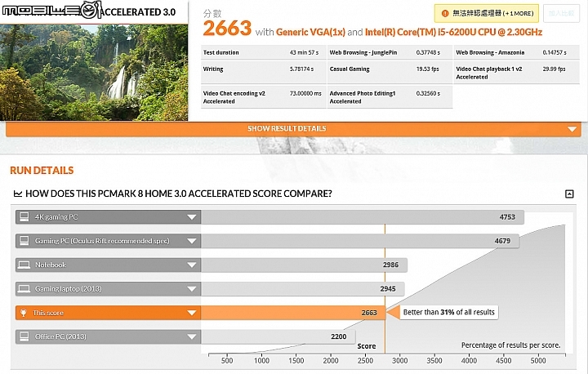Open the Intel Core i5-6200U CPU link

[x=453, y=33]
